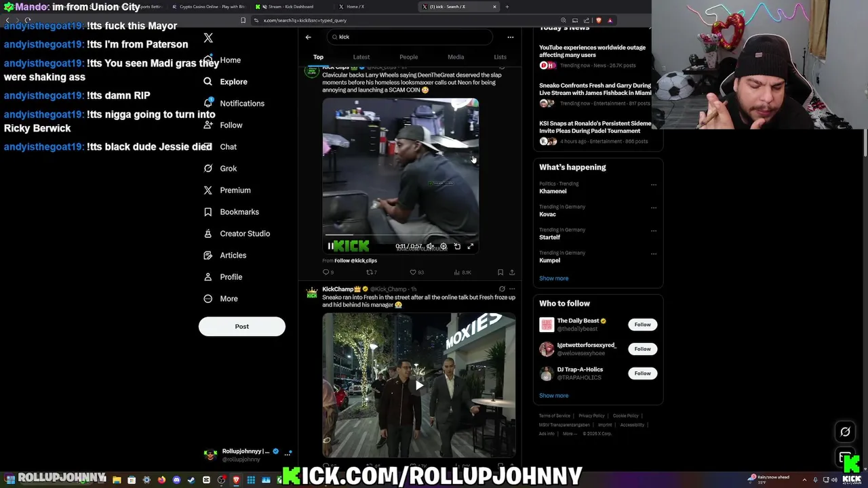The image size is (868, 488).
Task: Open Firefox from the taskbar
Action: [161, 480]
